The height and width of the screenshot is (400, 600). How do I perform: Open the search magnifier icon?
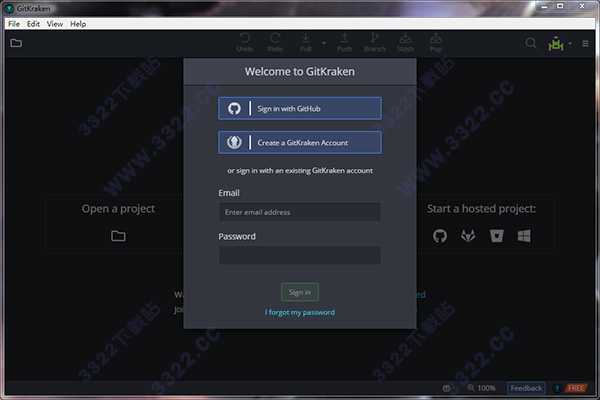tap(531, 43)
